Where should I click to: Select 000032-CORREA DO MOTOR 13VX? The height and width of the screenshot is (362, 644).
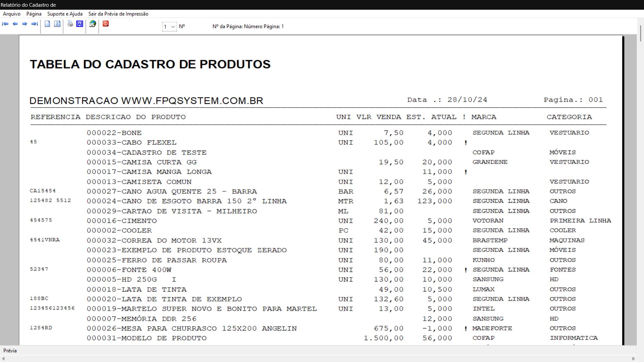pos(154,241)
